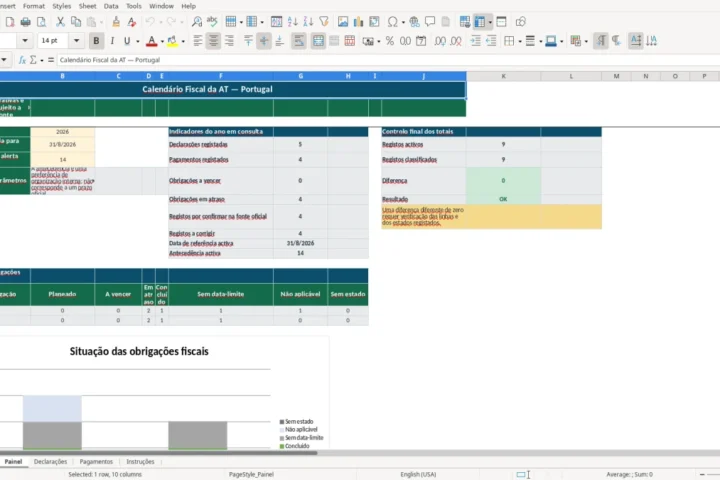Image resolution: width=720 pixels, height=480 pixels.
Task: Copy selection using the Copy icon
Action: coord(76,22)
